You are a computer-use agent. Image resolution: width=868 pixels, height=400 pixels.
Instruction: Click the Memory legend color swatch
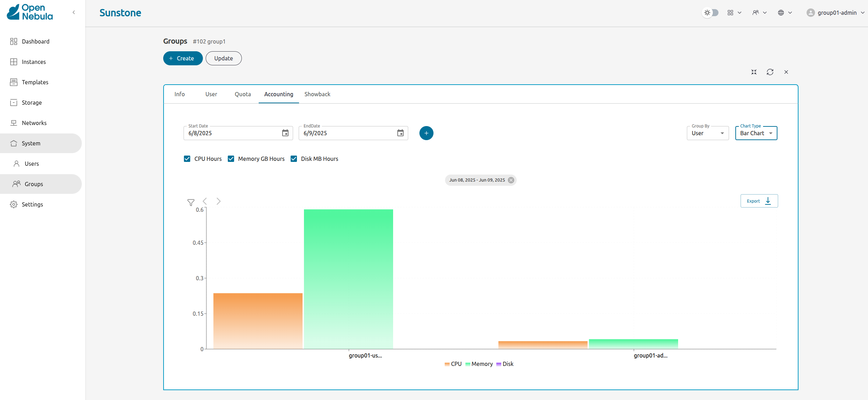pyautogui.click(x=468, y=364)
